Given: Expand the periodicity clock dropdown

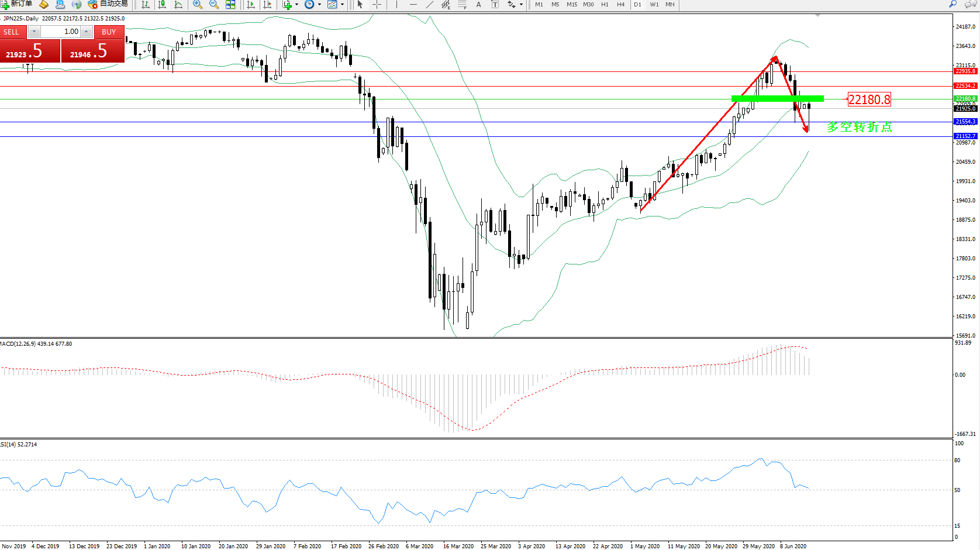Looking at the screenshot, I should (319, 5).
